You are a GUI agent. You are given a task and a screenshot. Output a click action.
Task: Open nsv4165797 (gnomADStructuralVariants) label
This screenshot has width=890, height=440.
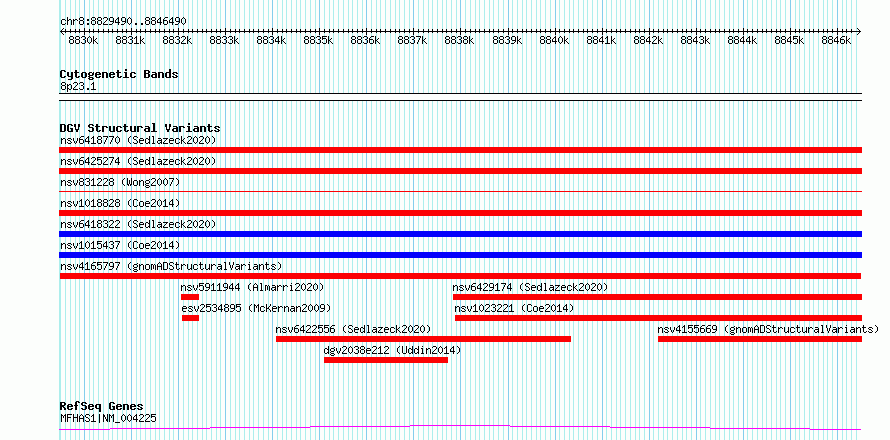click(x=171, y=266)
